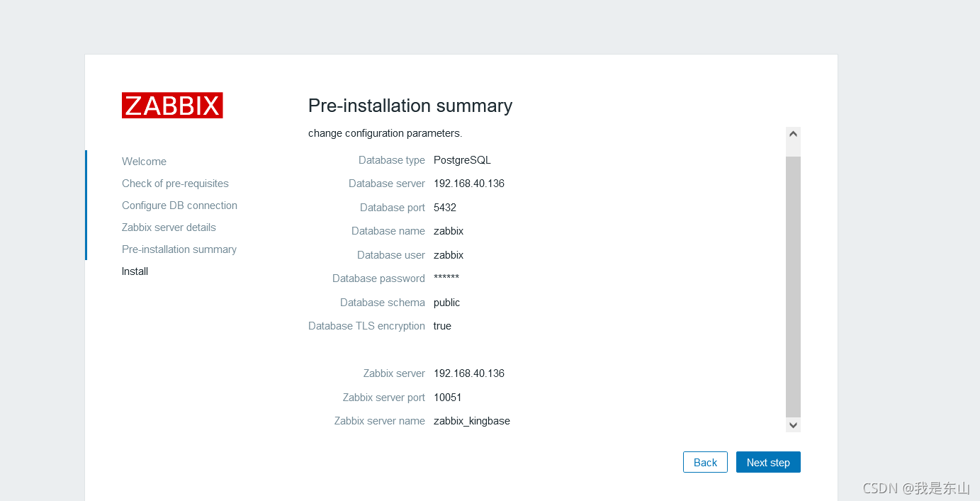This screenshot has height=501, width=980.
Task: Click the Zabbix server port label
Action: click(x=384, y=398)
